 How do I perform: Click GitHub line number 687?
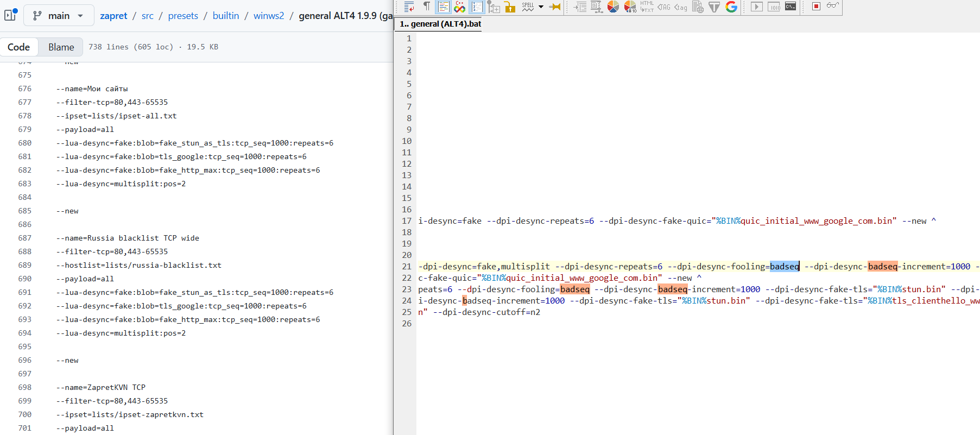coord(24,238)
